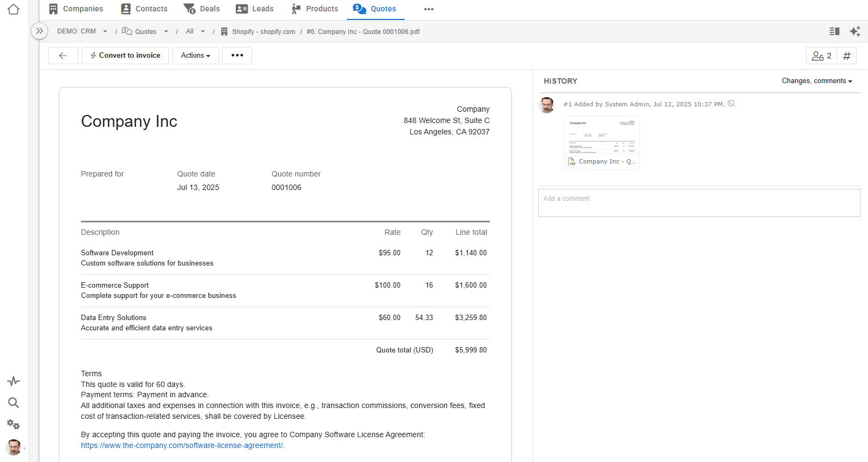Click the history entry #1 timestamp text
The height and width of the screenshot is (462, 868).
(688, 104)
